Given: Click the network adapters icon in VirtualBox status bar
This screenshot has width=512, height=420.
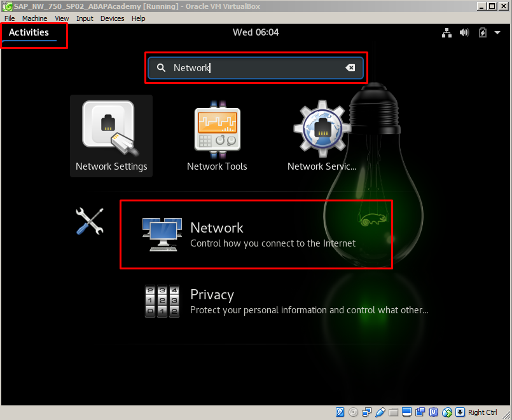Looking at the screenshot, I should [367, 412].
